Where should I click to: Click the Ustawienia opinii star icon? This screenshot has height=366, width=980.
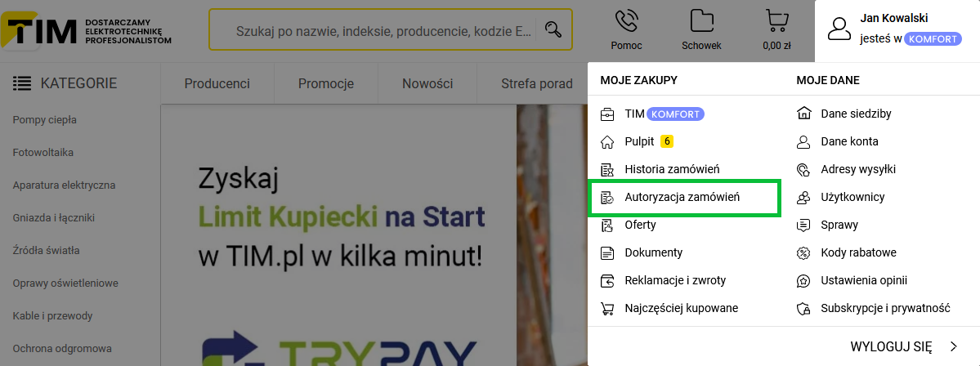coord(803,280)
